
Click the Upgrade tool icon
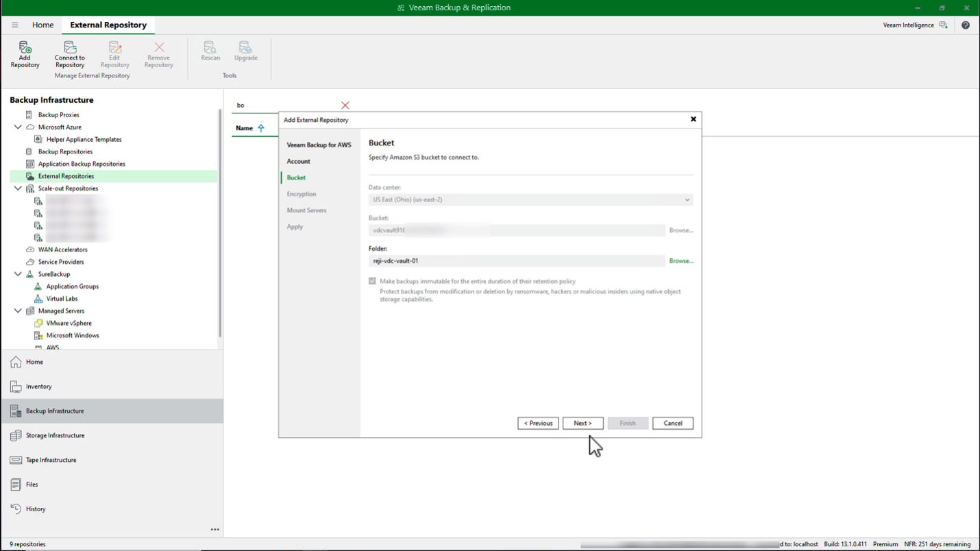[x=245, y=51]
